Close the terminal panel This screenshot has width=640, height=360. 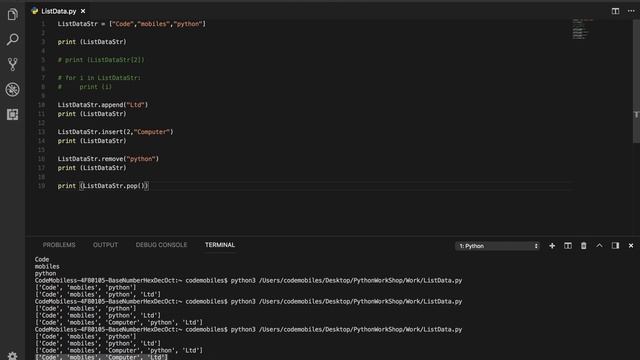[631, 246]
